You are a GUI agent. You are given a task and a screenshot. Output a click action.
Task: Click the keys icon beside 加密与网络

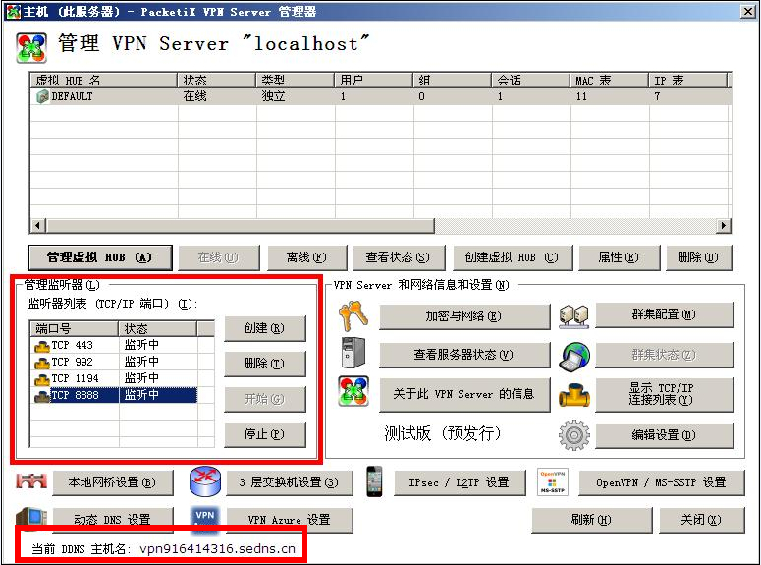[x=353, y=316]
